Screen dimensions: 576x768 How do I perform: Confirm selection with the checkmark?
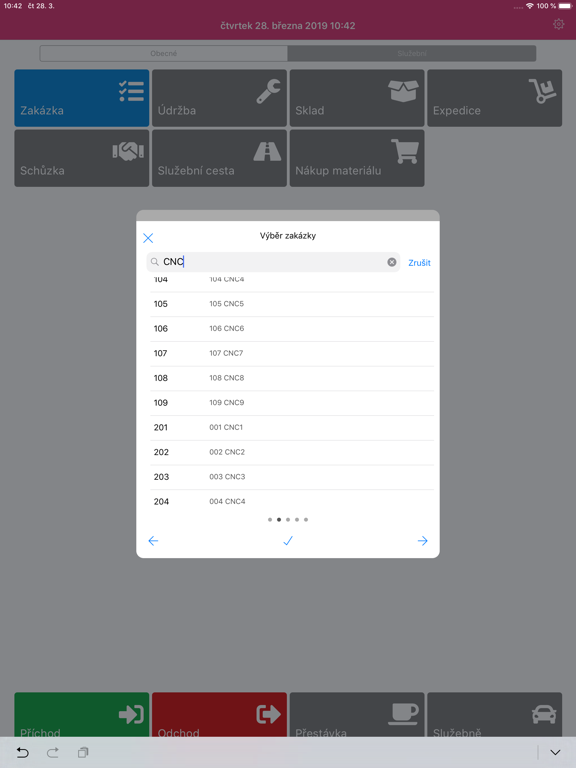pyautogui.click(x=288, y=541)
